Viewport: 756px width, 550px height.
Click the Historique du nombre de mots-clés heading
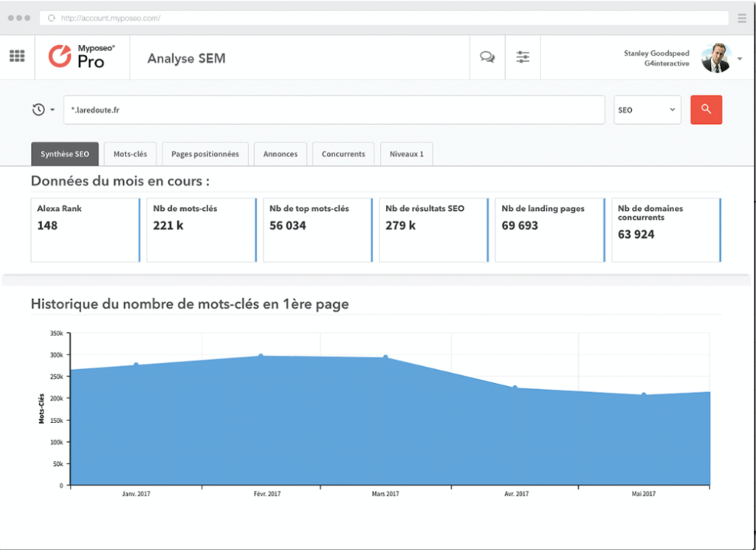(x=190, y=304)
